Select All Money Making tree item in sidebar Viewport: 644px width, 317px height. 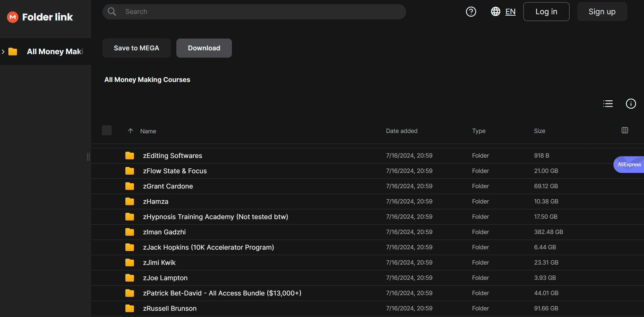tap(45, 51)
